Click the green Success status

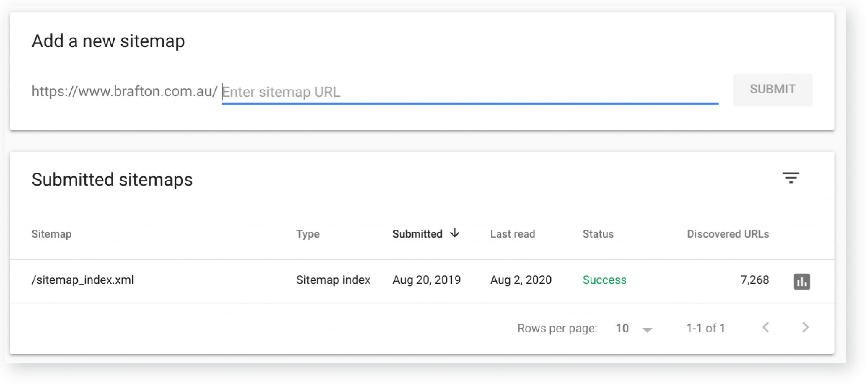pyautogui.click(x=604, y=280)
